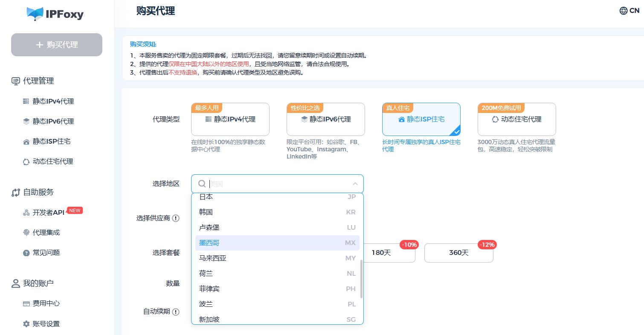Viewport: 644px width, 335px height.
Task: Open 费用中心 in the sidebar
Action: (46, 303)
